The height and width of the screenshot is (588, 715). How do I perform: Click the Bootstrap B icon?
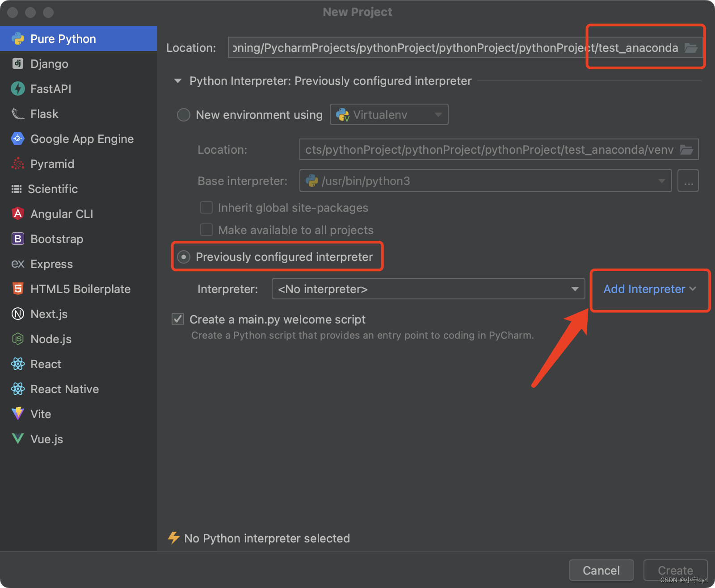point(18,239)
